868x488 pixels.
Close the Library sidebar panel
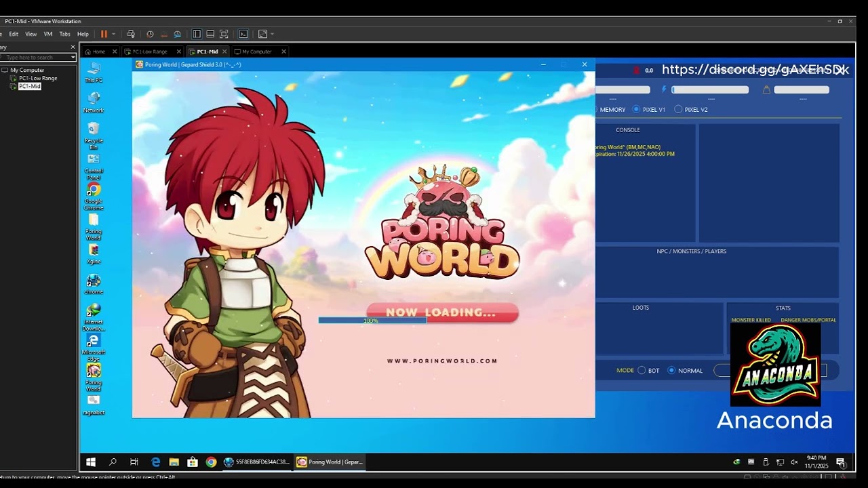coord(73,47)
